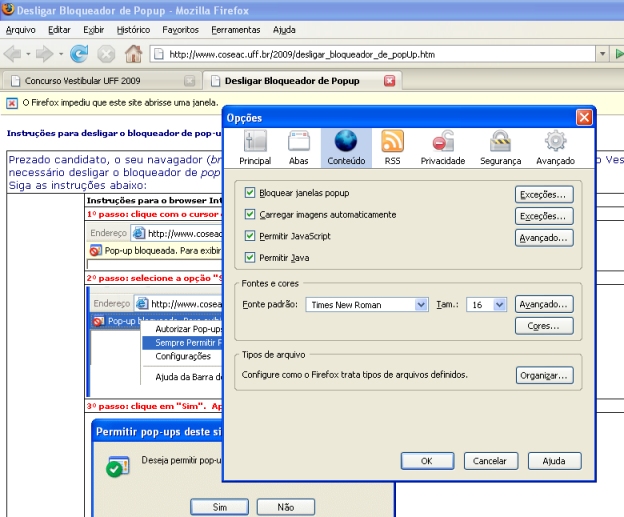
Task: Go back with the back arrow
Action: 13,54
